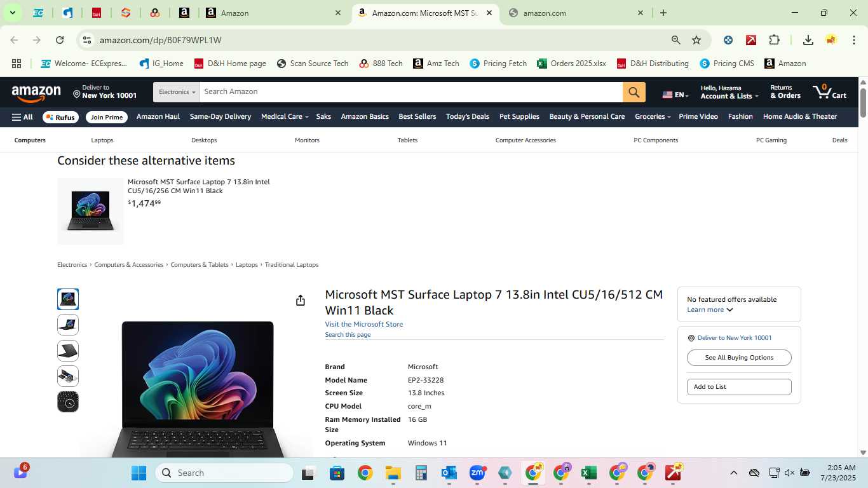Open the Chrome extensions puzzle icon

774,40
